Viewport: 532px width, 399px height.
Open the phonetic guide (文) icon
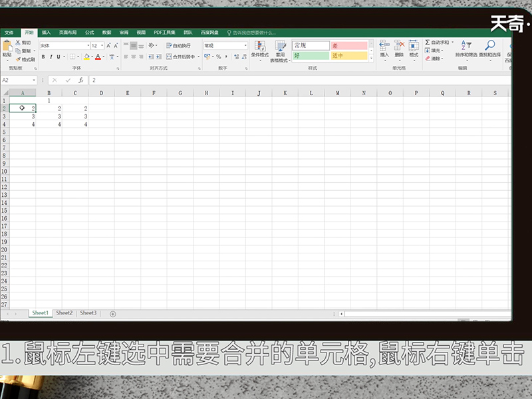click(112, 57)
